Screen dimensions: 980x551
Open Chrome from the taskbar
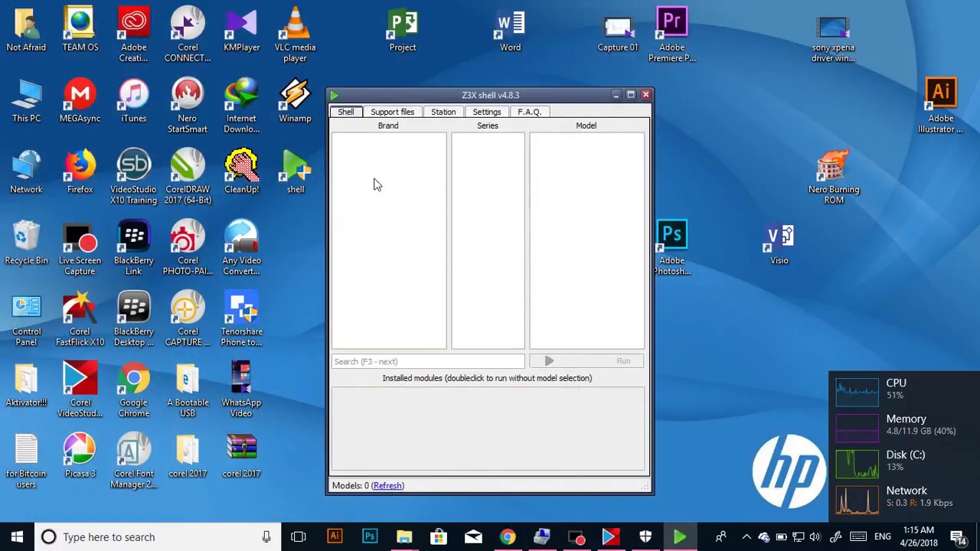pos(508,537)
